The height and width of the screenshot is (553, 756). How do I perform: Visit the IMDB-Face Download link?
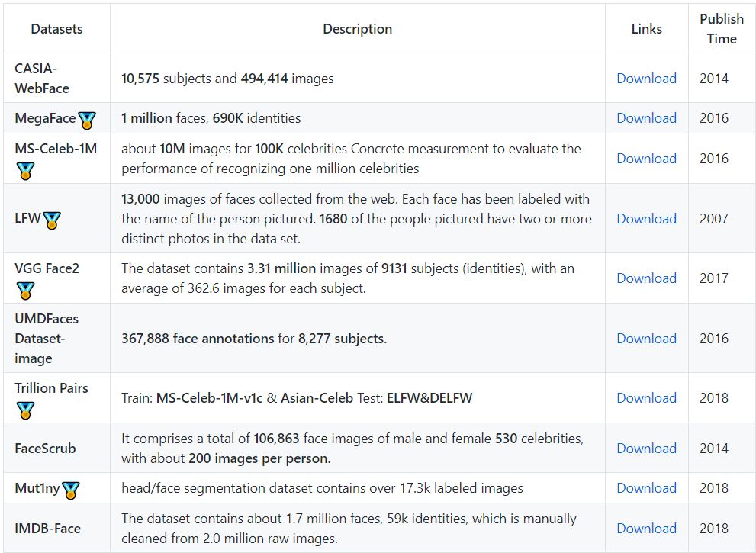[x=647, y=528]
